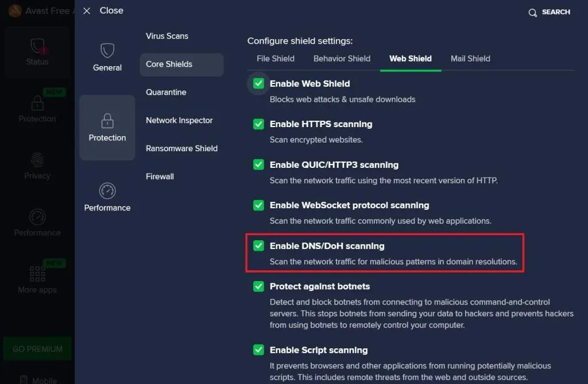This screenshot has height=384, width=588.
Task: Click the GO PREMIUM button
Action: [x=38, y=349]
